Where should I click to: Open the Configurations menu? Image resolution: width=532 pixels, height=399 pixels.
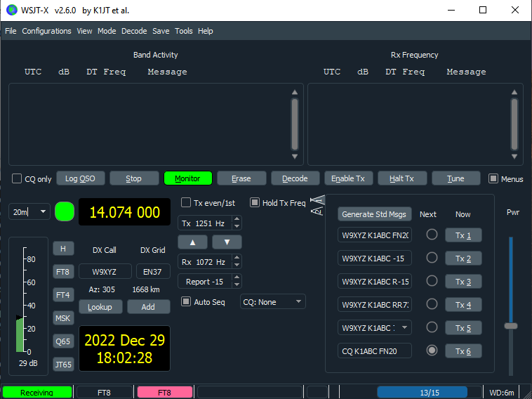point(46,31)
